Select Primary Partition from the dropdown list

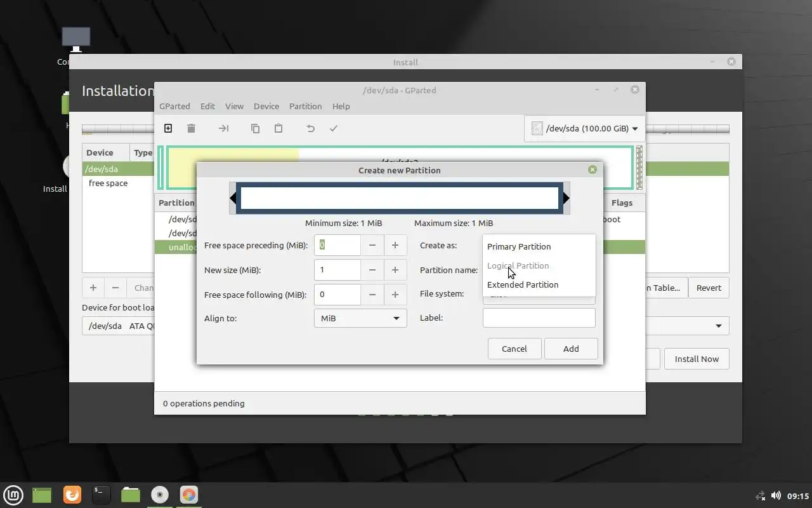click(x=539, y=246)
